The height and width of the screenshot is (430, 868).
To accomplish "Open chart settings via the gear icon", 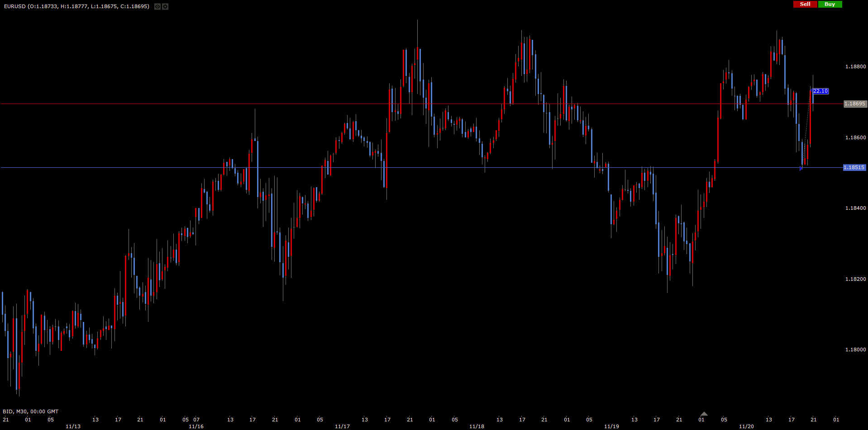I will 165,6.
